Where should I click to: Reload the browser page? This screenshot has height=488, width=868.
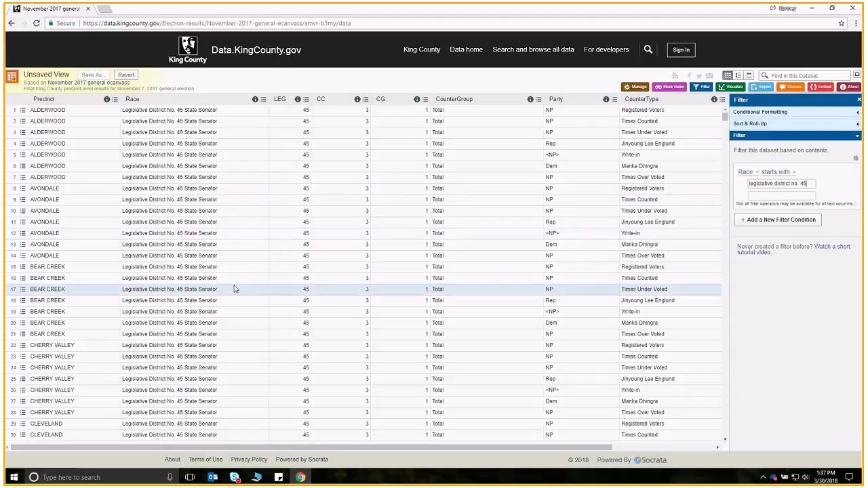pos(36,23)
